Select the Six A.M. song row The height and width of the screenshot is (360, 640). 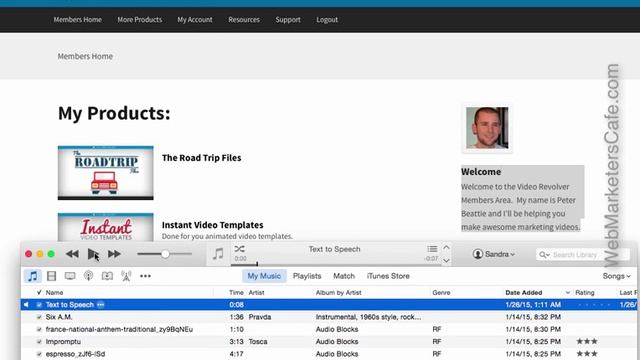click(329, 317)
